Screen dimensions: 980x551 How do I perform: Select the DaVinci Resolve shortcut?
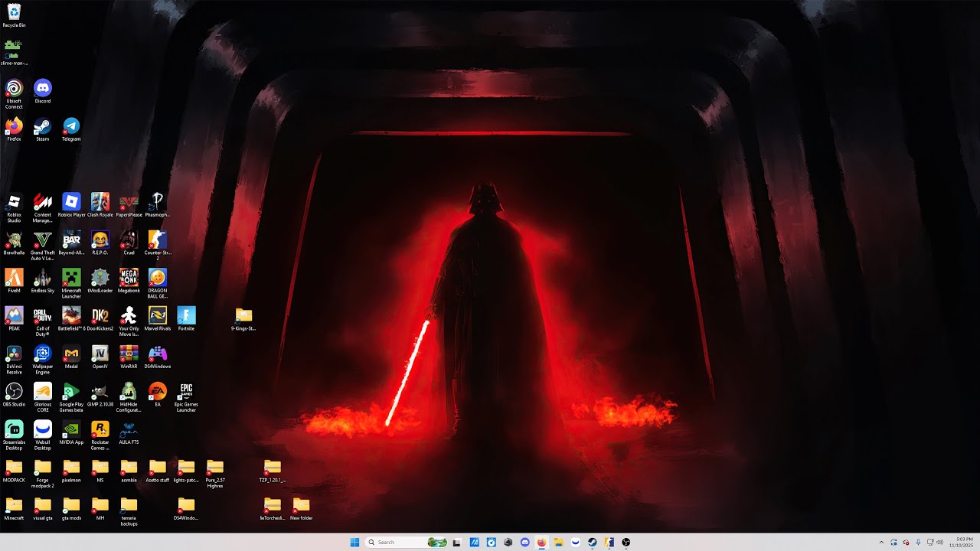click(14, 360)
